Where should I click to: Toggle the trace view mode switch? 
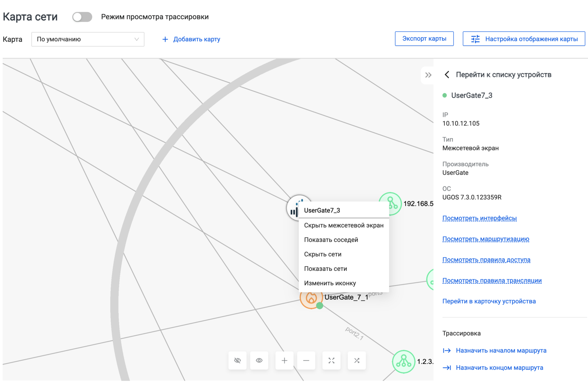82,17
